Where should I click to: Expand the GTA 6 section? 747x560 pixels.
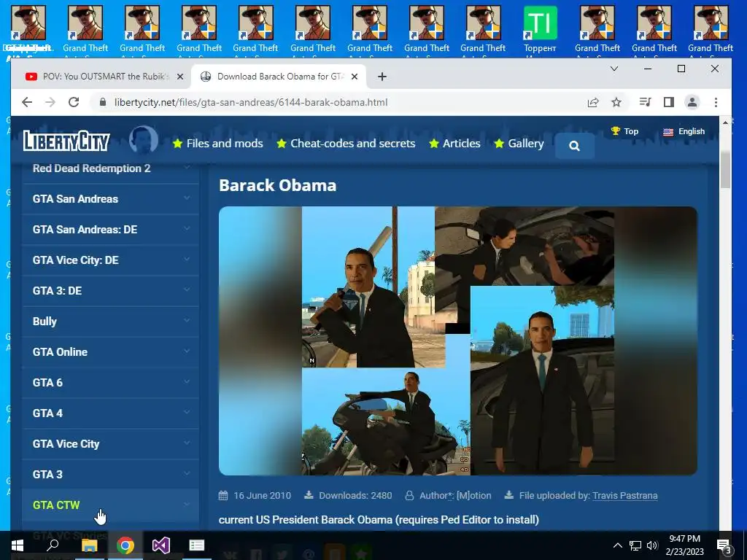pyautogui.click(x=111, y=382)
